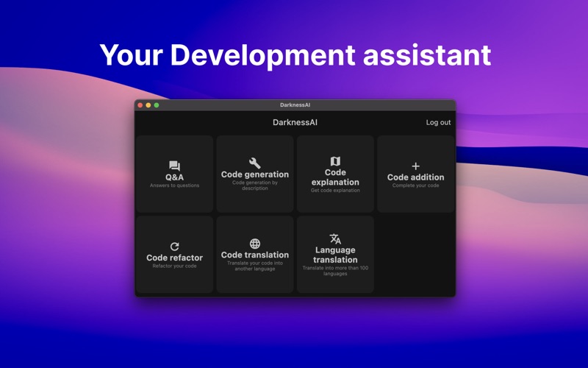Maximize the DarknessAI window with green button
Viewport: 588px width, 368px height.
click(157, 105)
